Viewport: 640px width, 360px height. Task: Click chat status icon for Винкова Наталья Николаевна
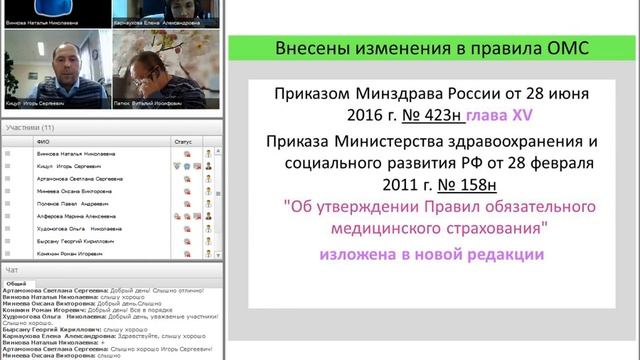187,154
